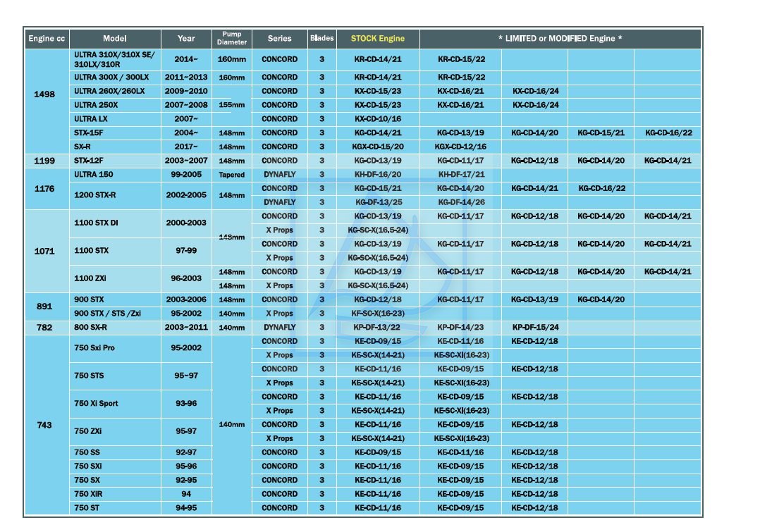Click the "Tapered" pump diameter cell
760x532 pixels.
[232, 175]
